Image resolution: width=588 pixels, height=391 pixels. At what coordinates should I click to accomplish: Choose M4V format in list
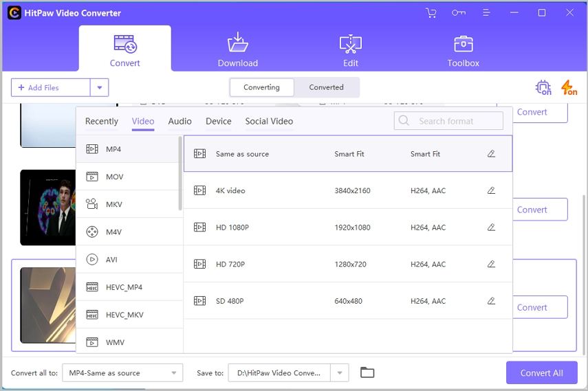128,232
